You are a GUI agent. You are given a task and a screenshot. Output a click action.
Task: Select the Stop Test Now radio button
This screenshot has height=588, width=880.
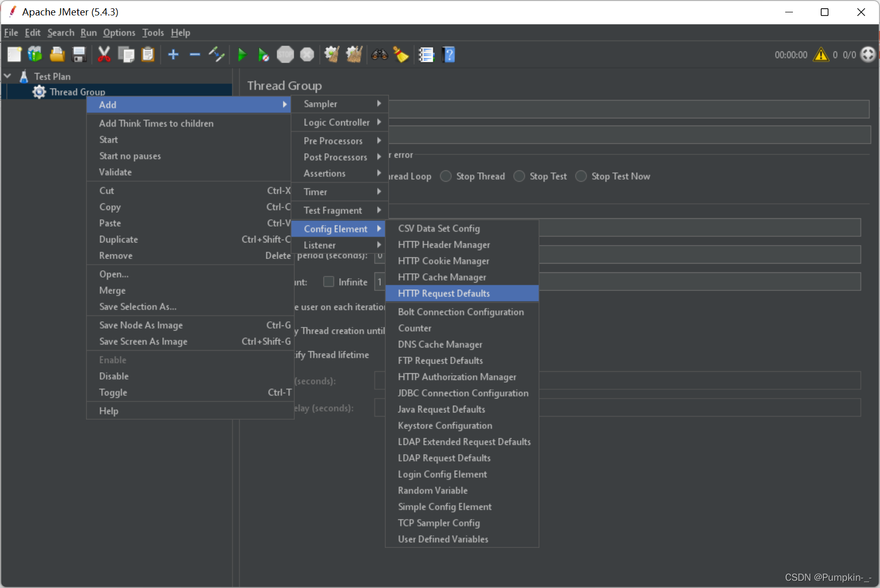[x=581, y=176]
